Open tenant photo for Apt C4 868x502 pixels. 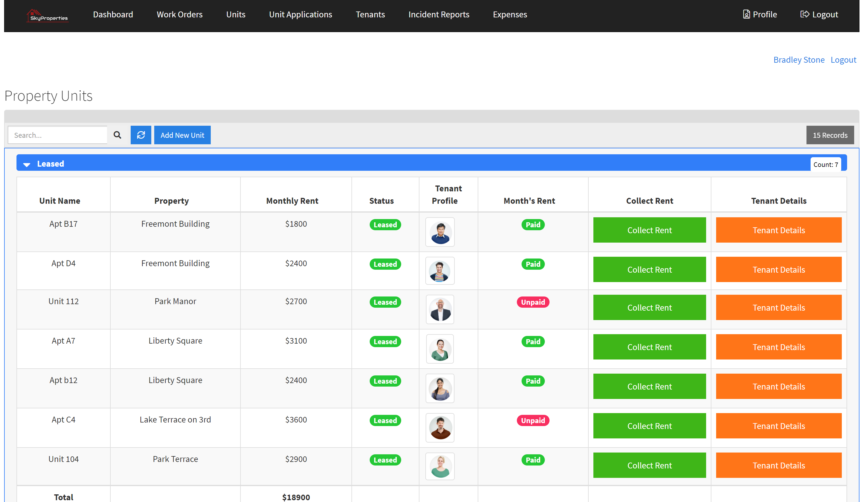point(440,428)
